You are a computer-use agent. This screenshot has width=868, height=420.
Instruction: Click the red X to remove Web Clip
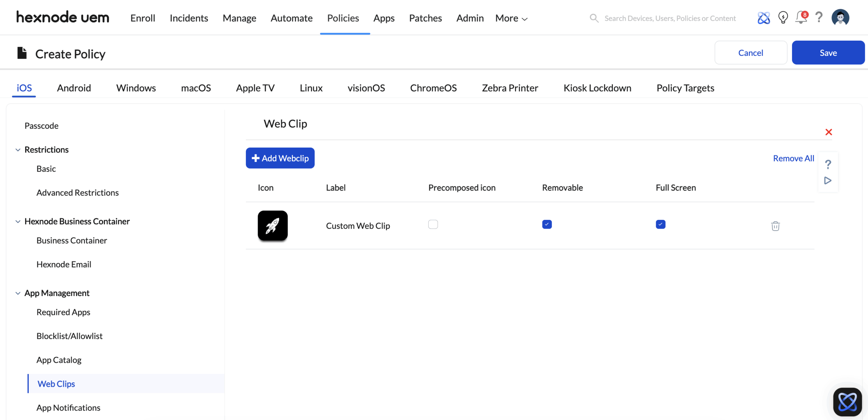pos(829,132)
